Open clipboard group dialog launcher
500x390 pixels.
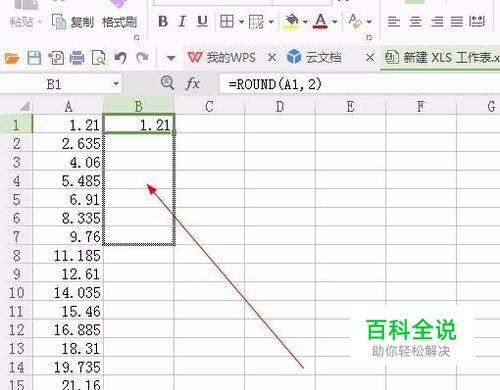pos(136,38)
